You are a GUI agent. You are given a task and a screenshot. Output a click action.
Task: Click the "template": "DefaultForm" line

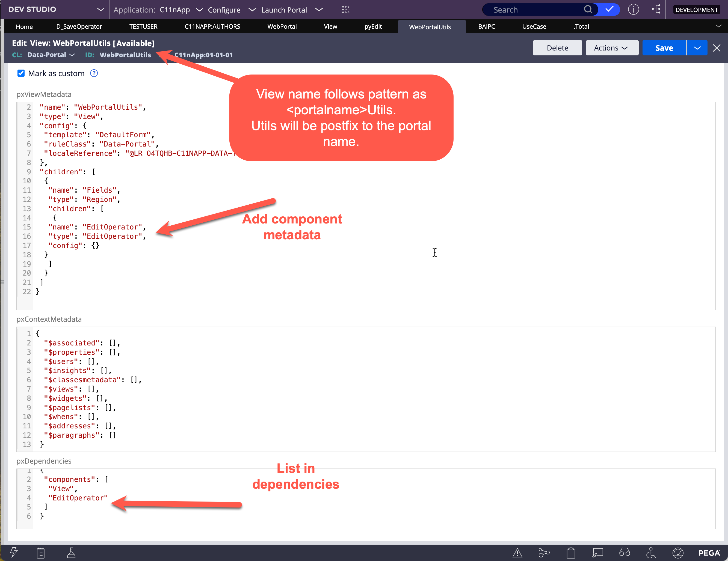point(99,135)
